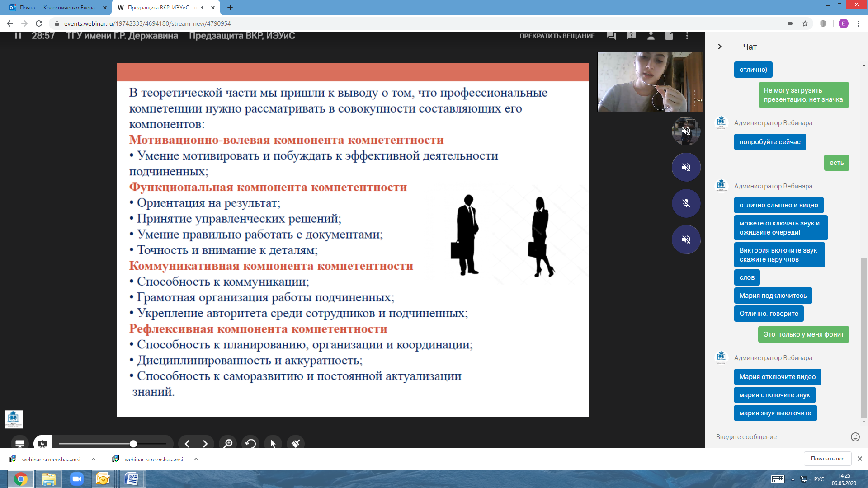
Task: Click the chat scrollbar thumb
Action: [864, 338]
